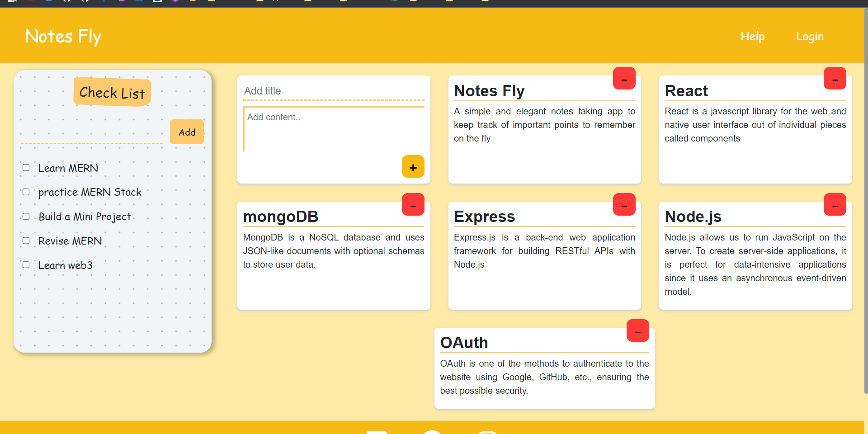Click the Add content text area
This screenshot has width=868, height=434.
coord(334,129)
